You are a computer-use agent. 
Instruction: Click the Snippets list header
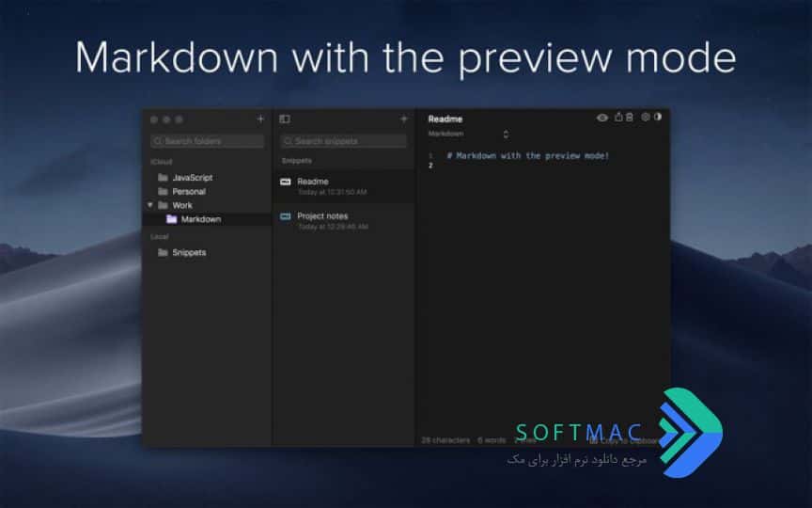click(x=297, y=161)
